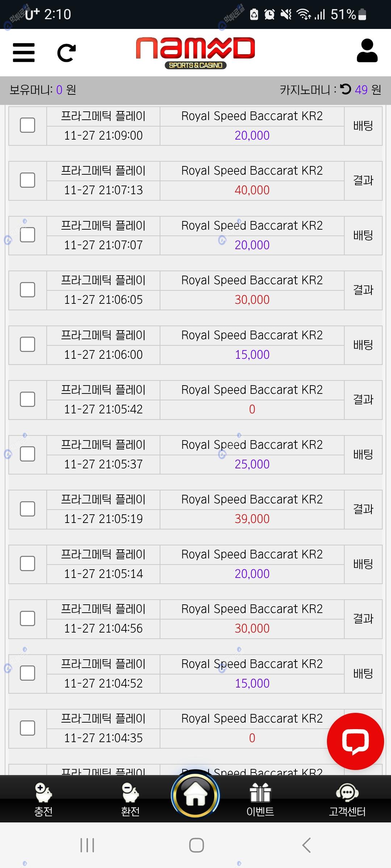Select the checkbox for 21:07:13 result
The width and height of the screenshot is (391, 868).
28,180
